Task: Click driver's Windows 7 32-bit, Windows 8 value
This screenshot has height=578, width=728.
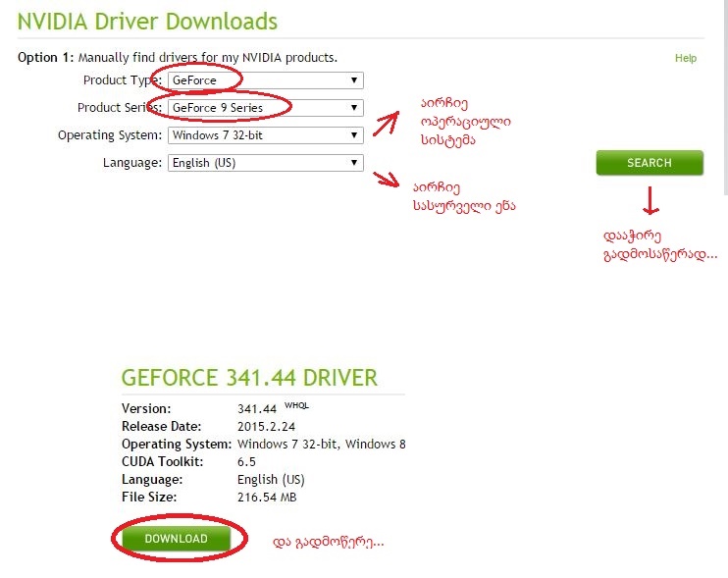Action: coord(321,445)
